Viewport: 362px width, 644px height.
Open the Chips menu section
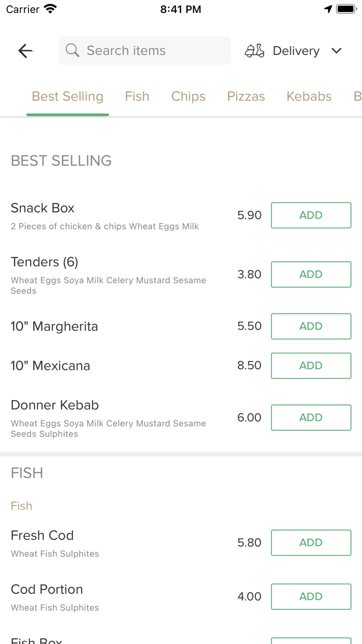click(x=188, y=96)
